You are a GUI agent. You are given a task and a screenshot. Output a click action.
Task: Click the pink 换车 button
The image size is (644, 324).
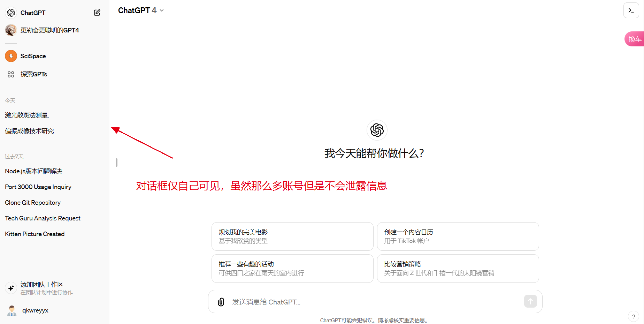[x=634, y=39]
